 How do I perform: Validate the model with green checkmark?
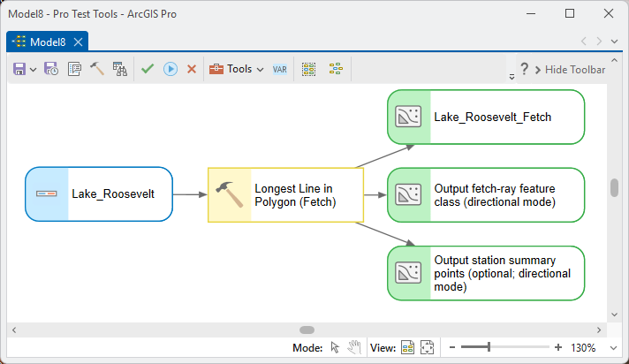[x=148, y=69]
